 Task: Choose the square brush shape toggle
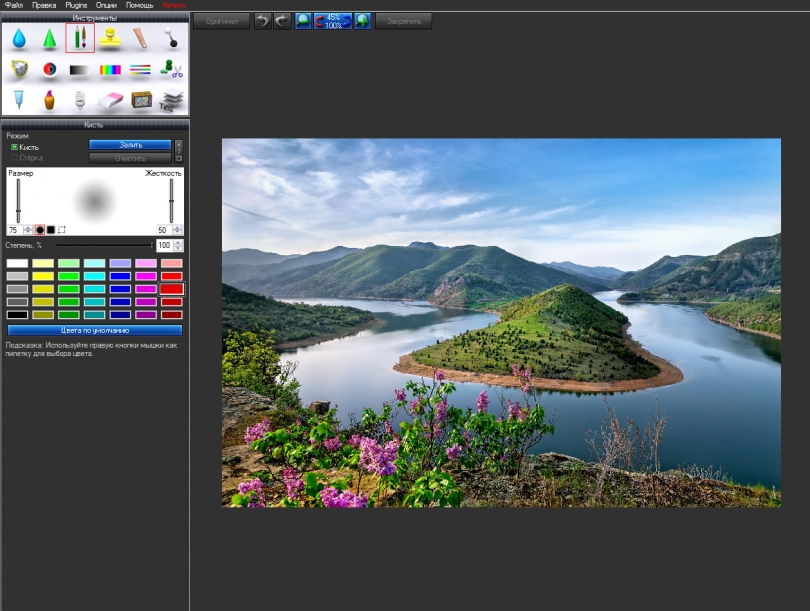click(x=51, y=230)
